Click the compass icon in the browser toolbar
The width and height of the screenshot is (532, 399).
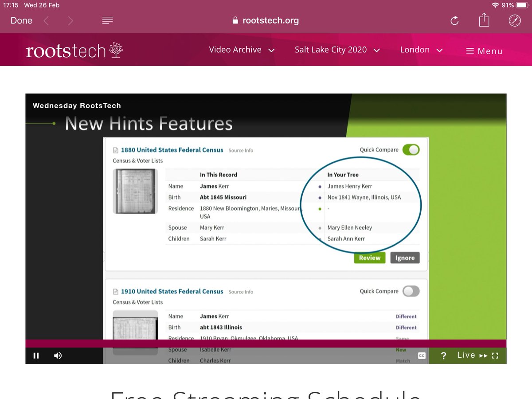point(514,20)
